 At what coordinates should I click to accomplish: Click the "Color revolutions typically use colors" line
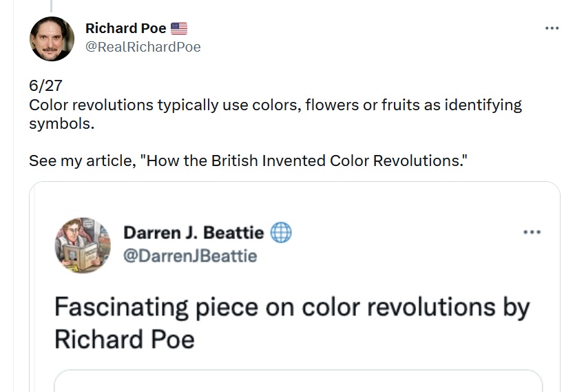click(165, 105)
